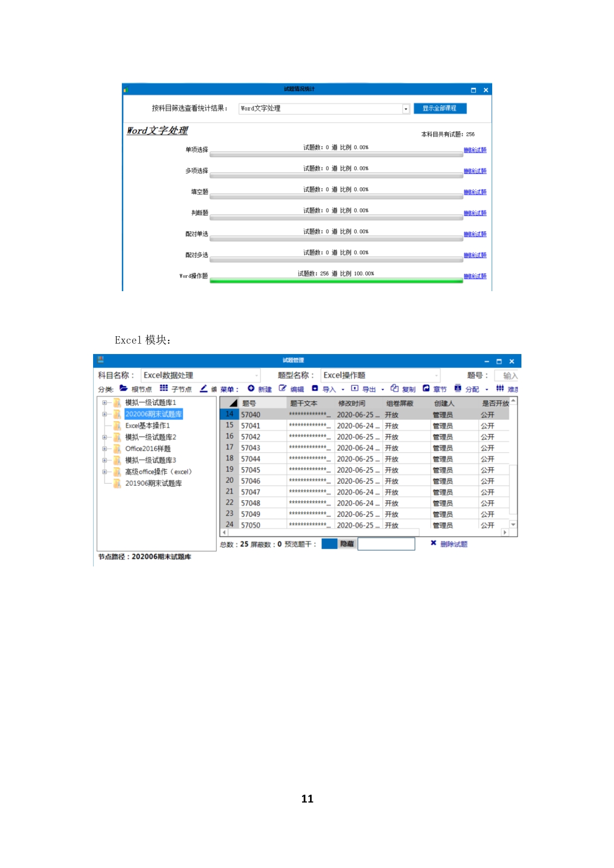Open the 导出 dropdown arrow
The width and height of the screenshot is (614, 868).
pos(383,390)
